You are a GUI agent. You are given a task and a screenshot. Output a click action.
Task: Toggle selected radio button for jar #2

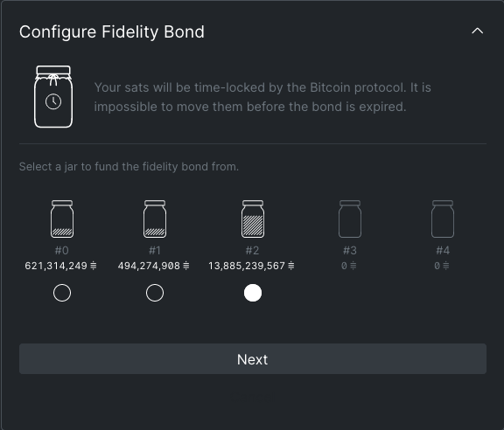tap(253, 293)
